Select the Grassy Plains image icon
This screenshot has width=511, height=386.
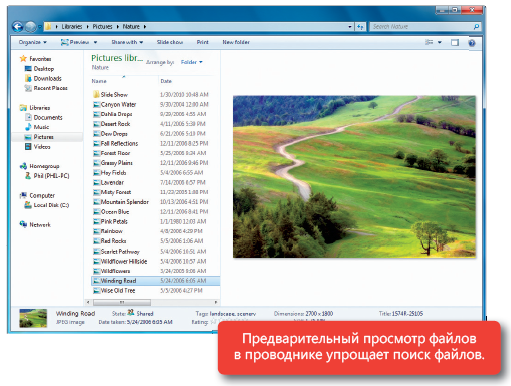(96, 163)
